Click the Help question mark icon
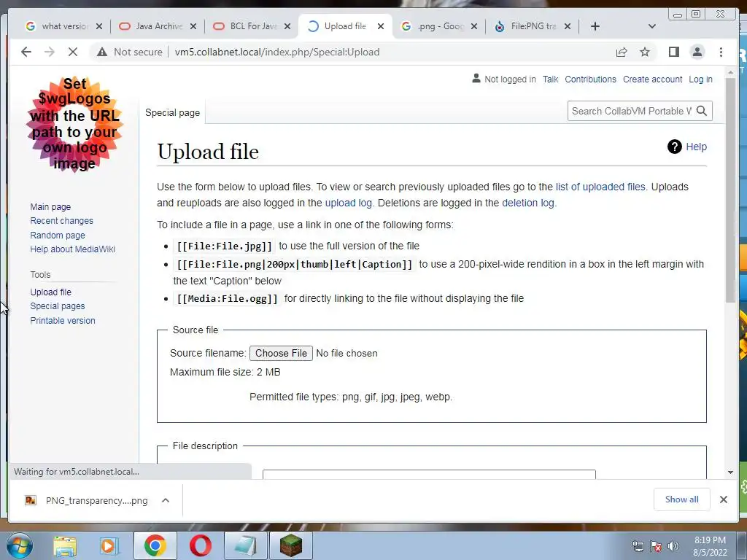 point(675,147)
